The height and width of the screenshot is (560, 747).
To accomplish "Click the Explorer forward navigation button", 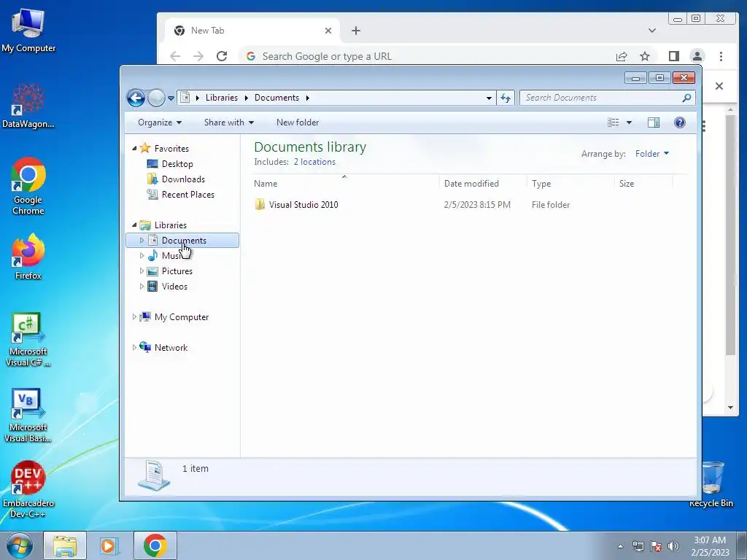I will 156,98.
